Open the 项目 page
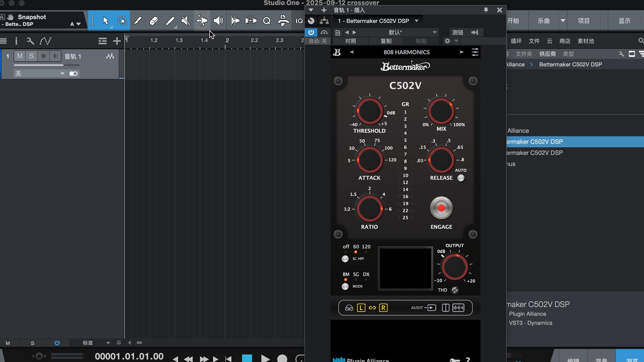Viewport: 644px width, 362px height. [584, 21]
